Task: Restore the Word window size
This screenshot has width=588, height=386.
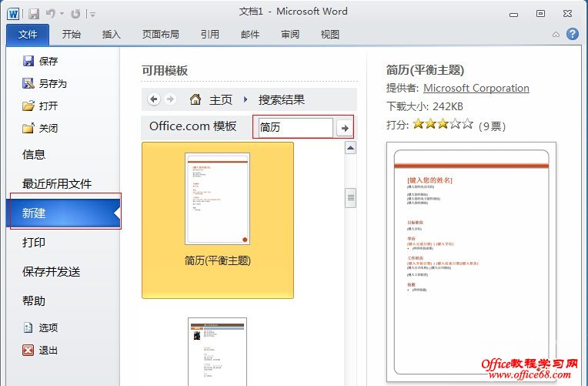Action: [x=540, y=14]
